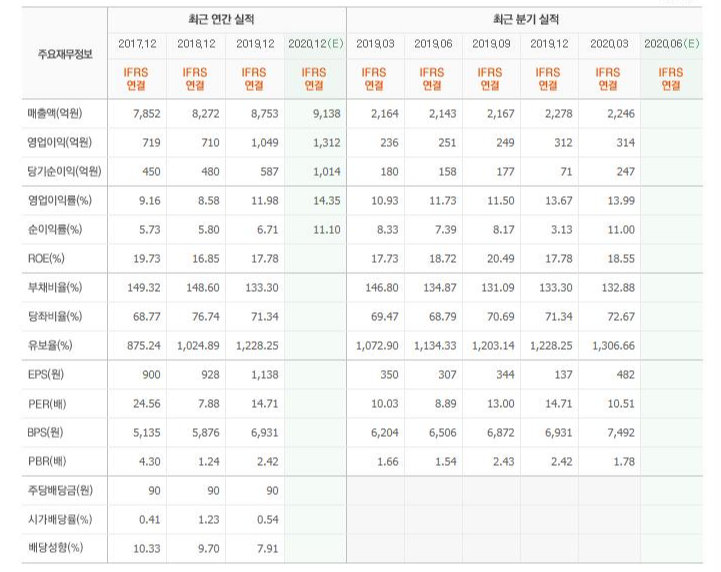Viewport: 721px width, 572px height.
Task: Click the 유보율(%) row label
Action: coord(50,345)
